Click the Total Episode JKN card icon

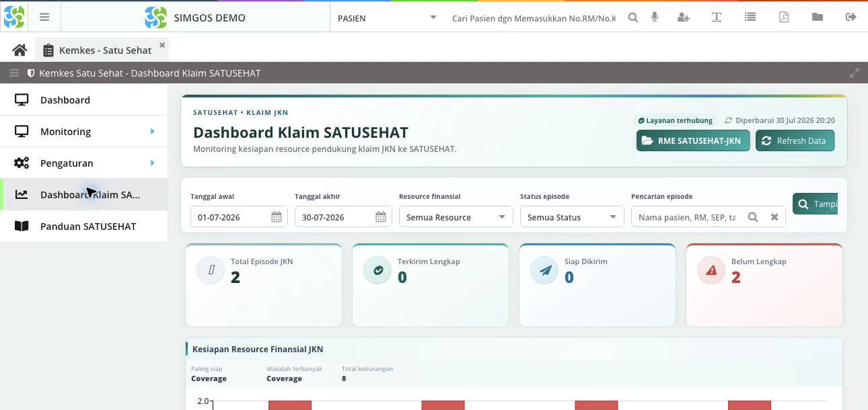coord(211,270)
